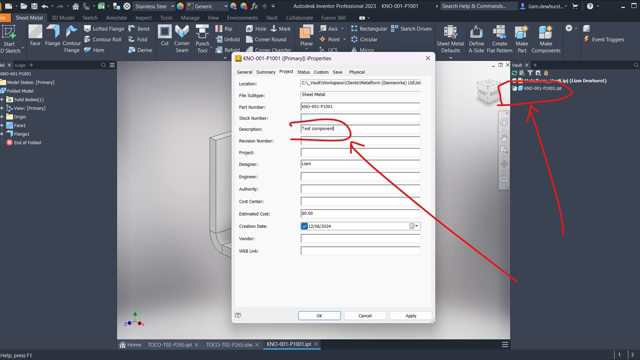
Task: Click Define A-Side
Action: pyautogui.click(x=476, y=39)
